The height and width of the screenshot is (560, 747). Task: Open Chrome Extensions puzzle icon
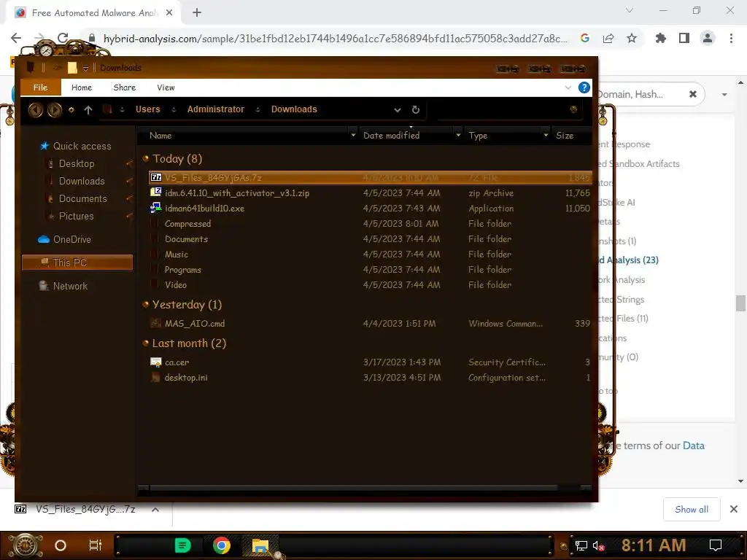click(661, 38)
